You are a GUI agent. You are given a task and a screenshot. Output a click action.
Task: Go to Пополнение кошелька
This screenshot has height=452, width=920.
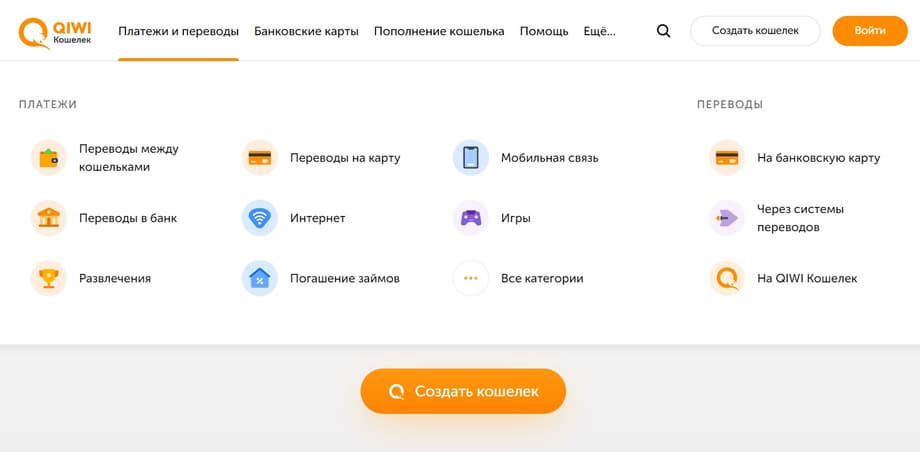click(x=439, y=31)
